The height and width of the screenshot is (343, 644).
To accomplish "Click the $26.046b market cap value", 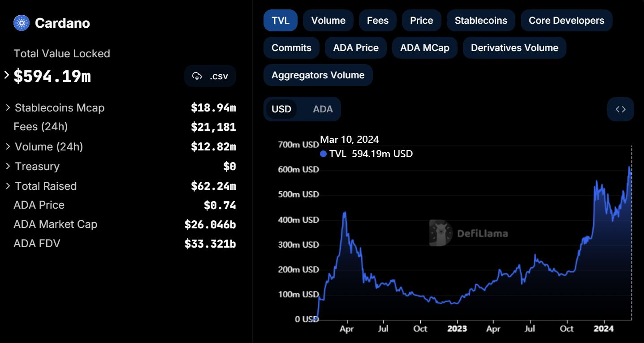I will click(x=210, y=225).
